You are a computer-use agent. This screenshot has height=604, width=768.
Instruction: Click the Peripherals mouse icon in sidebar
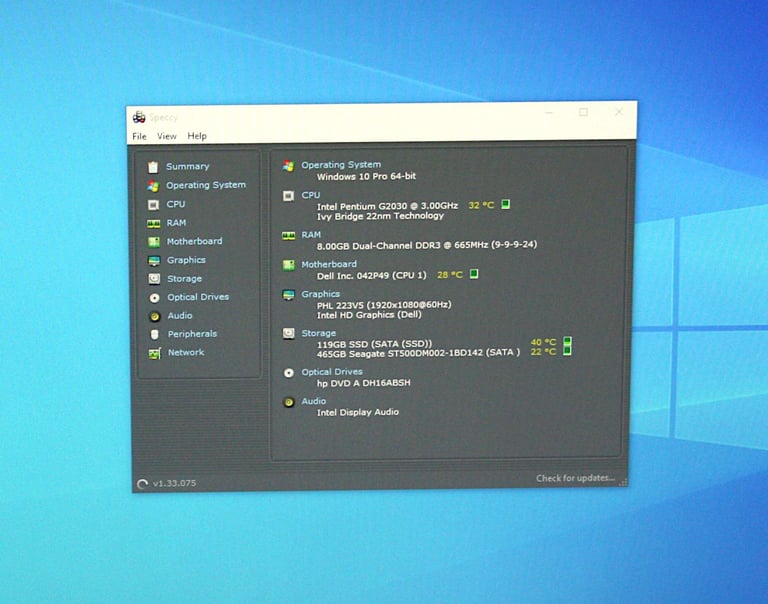155,334
